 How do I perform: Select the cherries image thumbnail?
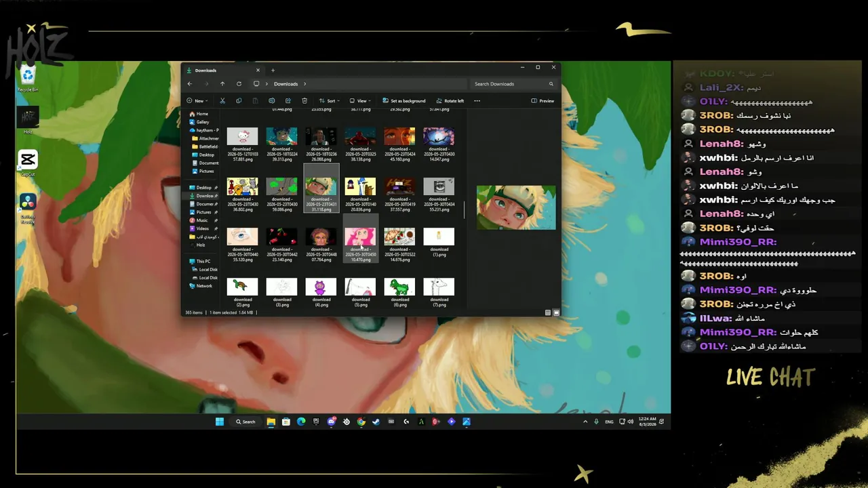click(281, 237)
